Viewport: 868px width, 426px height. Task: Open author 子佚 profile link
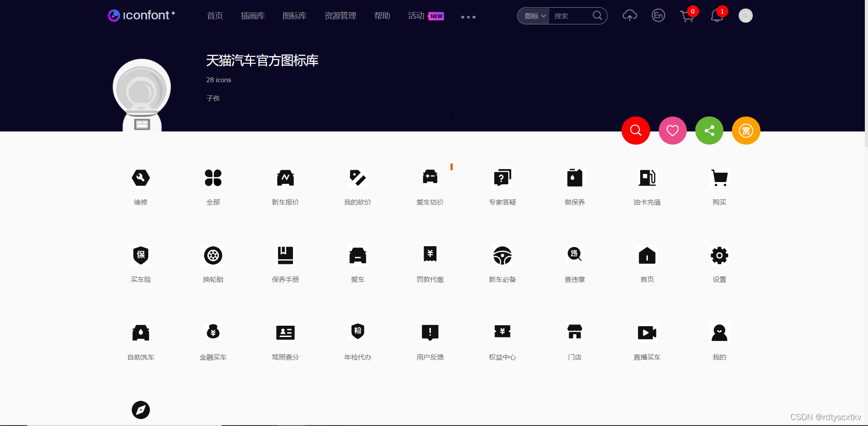[x=213, y=98]
